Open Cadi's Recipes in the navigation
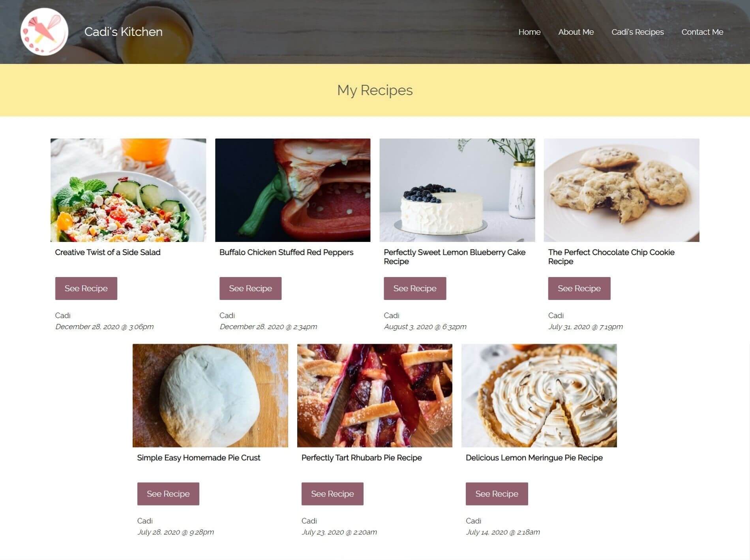Viewport: 750px width, 560px height. point(637,32)
